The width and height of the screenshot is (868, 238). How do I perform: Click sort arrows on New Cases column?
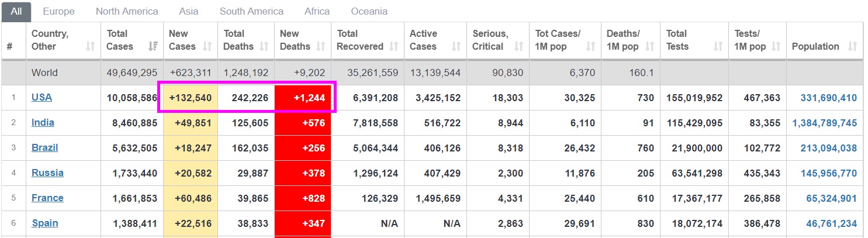pos(208,46)
